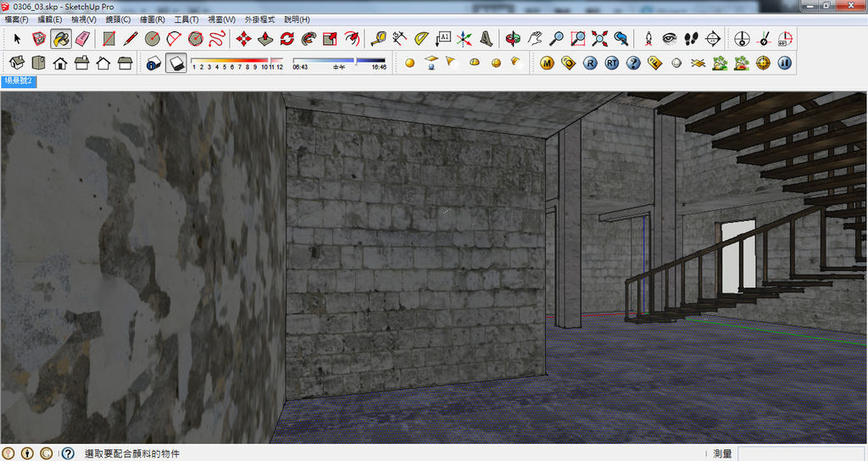The height and width of the screenshot is (461, 868).
Task: Pick the Offset tool
Action: tap(352, 39)
